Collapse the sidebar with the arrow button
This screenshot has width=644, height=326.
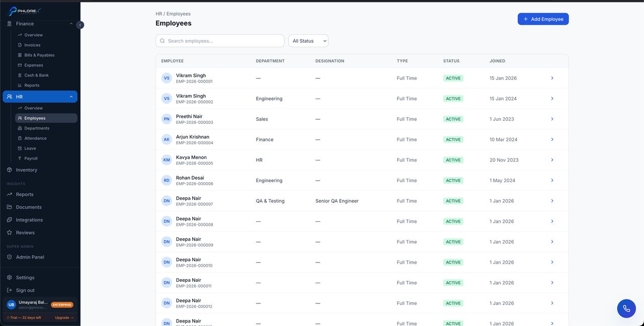coord(80,25)
